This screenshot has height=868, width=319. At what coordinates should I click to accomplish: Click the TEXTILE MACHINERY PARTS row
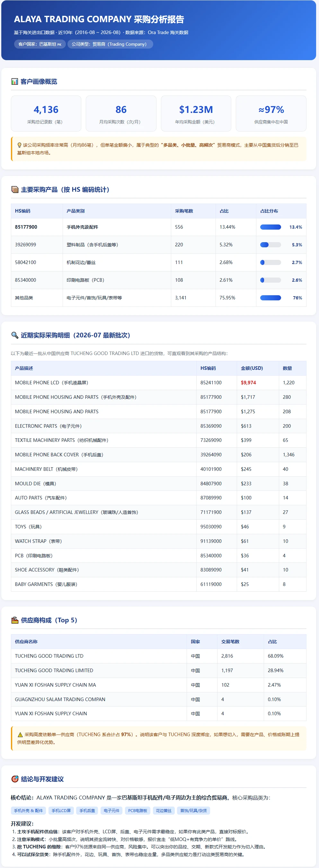(158, 440)
